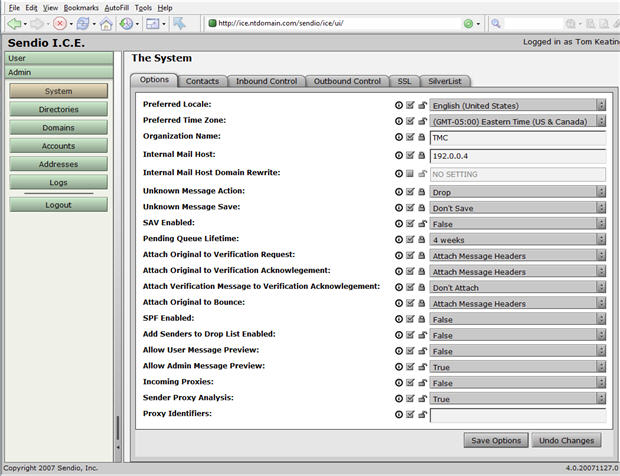This screenshot has width=620, height=476.
Task: Toggle the checkbox for Internal Mail Host Domain Rewrite
Action: pos(410,173)
